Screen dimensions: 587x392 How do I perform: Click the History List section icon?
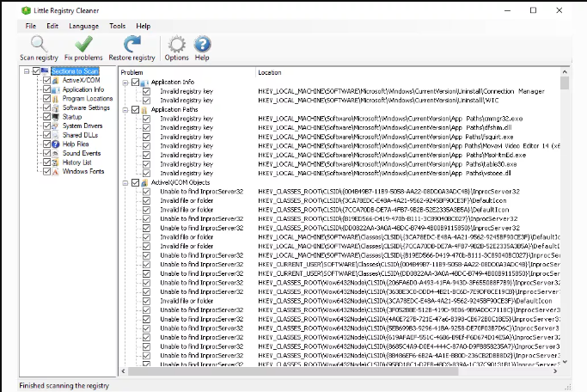pyautogui.click(x=55, y=162)
